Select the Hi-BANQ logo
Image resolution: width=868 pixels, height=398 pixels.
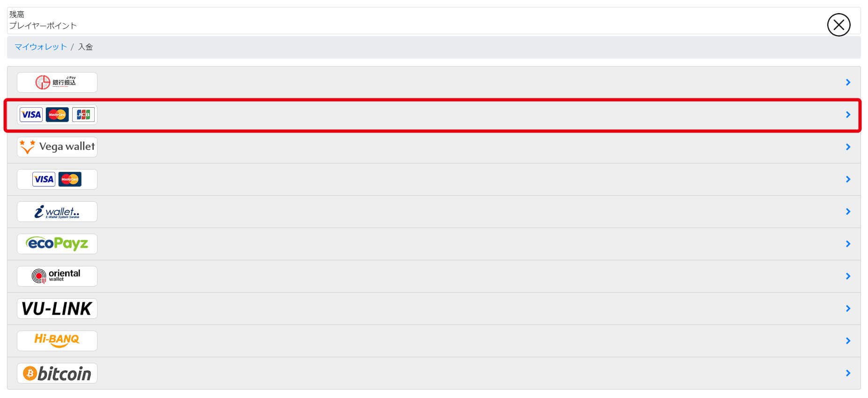pos(57,341)
